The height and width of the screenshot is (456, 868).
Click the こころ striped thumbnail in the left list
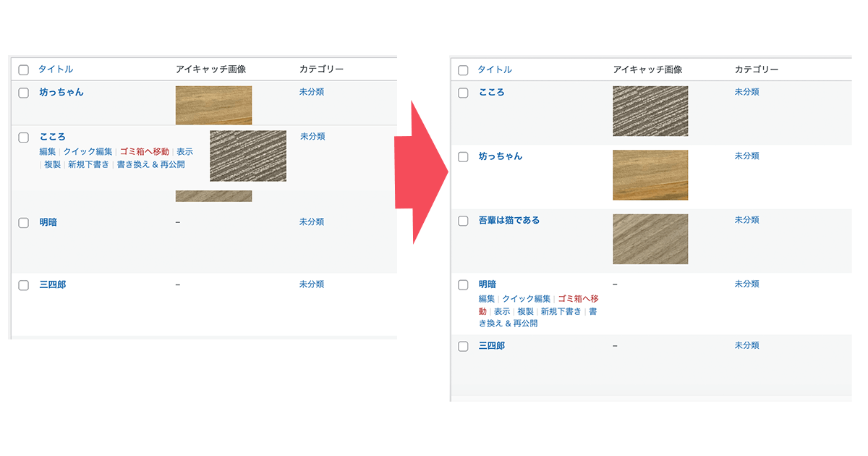pos(248,156)
